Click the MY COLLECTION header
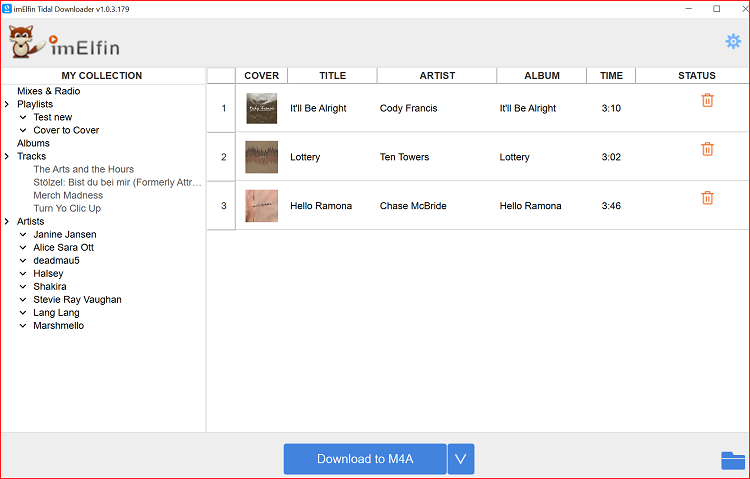The width and height of the screenshot is (750, 479). [102, 76]
